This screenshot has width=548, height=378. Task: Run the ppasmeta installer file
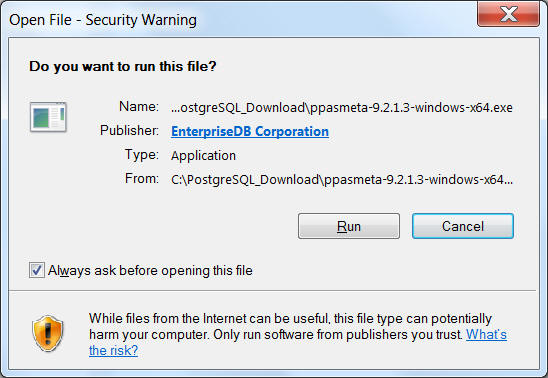coord(349,226)
